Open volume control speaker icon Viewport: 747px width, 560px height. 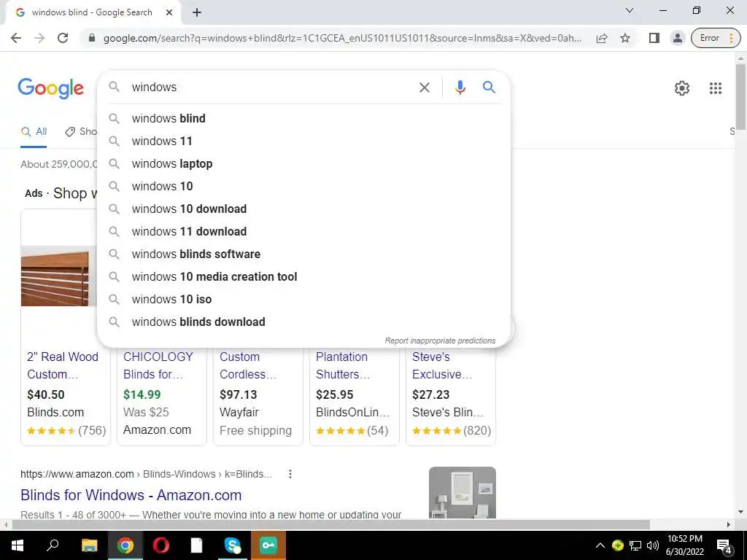click(x=653, y=545)
